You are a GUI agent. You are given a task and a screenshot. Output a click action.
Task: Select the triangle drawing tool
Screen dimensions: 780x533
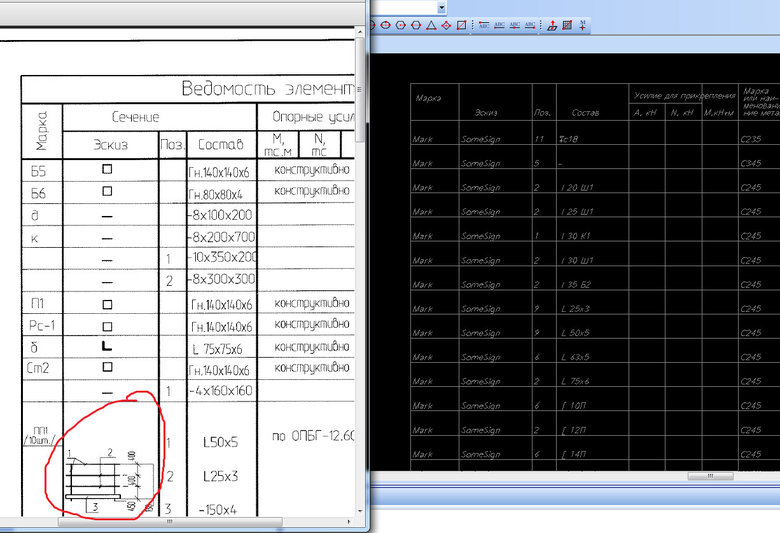click(x=431, y=25)
